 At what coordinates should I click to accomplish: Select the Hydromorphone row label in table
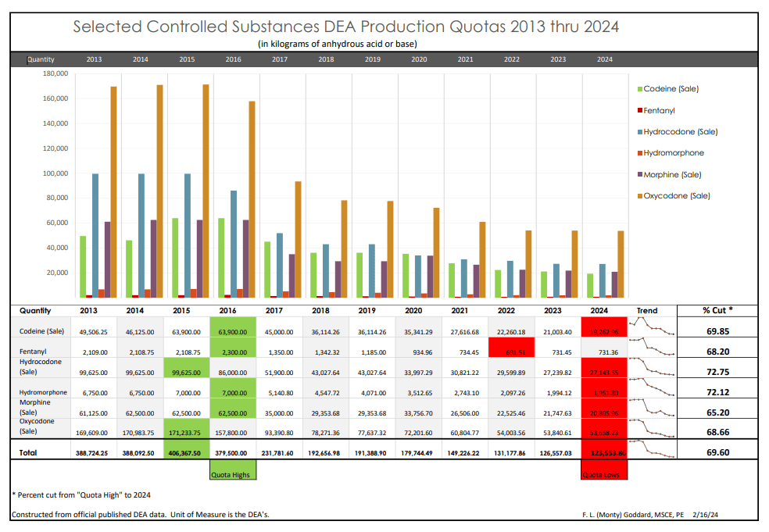tap(42, 392)
